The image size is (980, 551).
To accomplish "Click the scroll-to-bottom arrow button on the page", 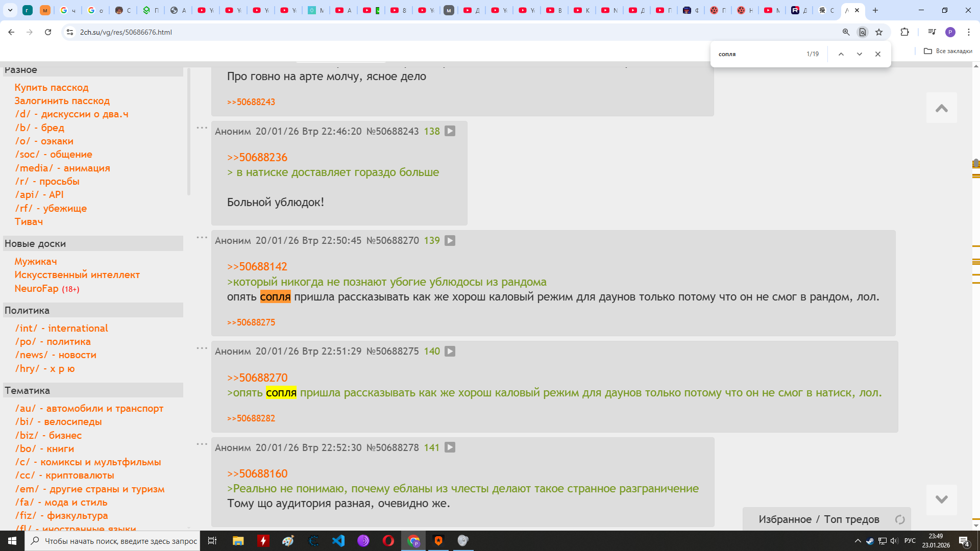I will pyautogui.click(x=941, y=499).
